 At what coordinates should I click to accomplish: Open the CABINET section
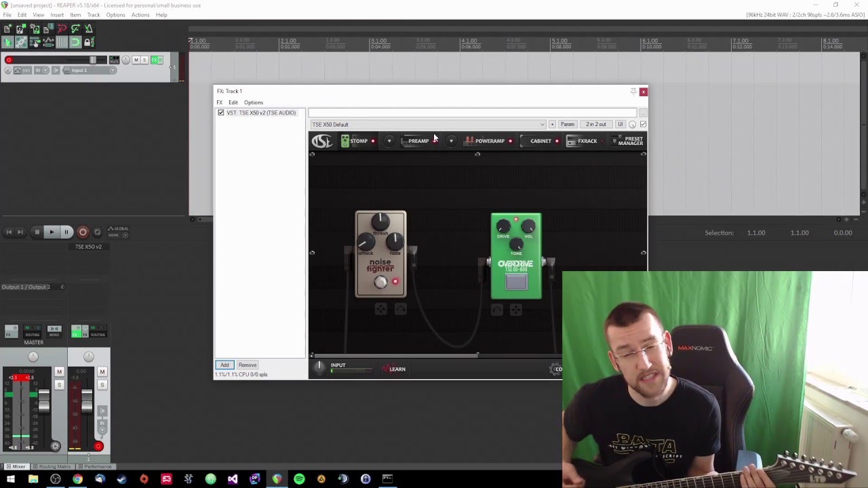pyautogui.click(x=540, y=141)
